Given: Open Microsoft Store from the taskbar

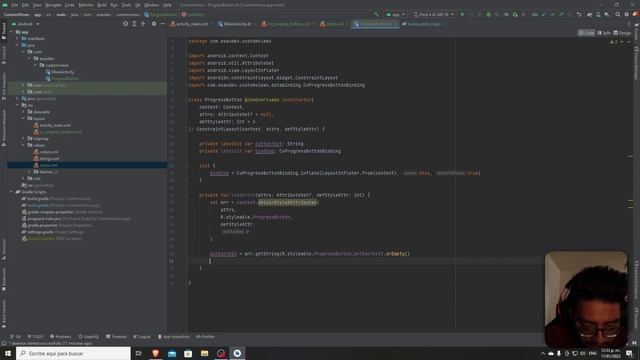Looking at the screenshot, I should pyautogui.click(x=188, y=353).
